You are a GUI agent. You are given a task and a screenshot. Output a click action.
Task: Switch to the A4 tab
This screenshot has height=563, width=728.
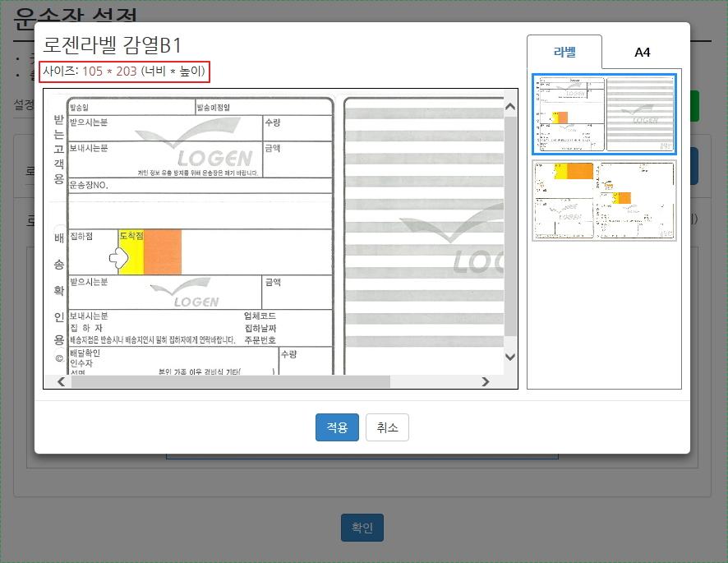(x=642, y=52)
